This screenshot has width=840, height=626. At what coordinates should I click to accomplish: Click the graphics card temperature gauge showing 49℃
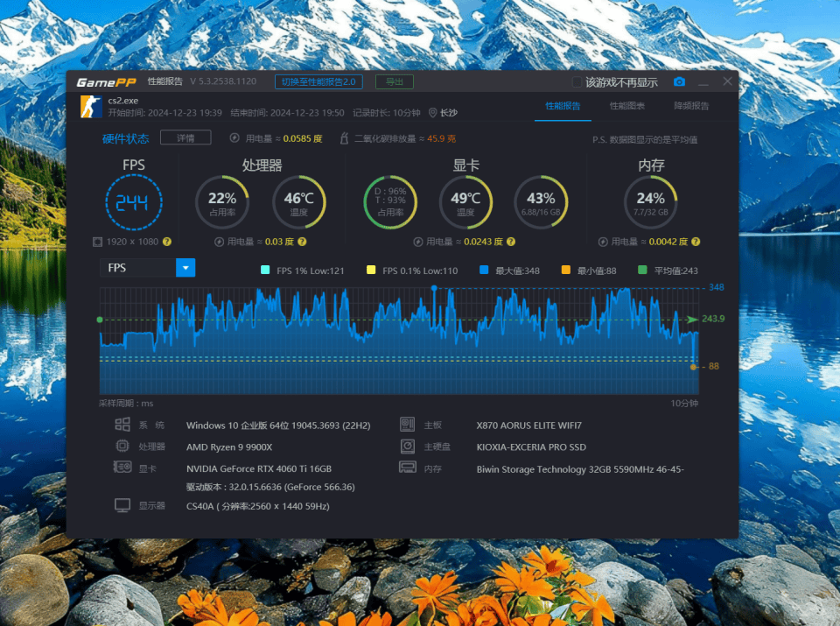[x=465, y=202]
